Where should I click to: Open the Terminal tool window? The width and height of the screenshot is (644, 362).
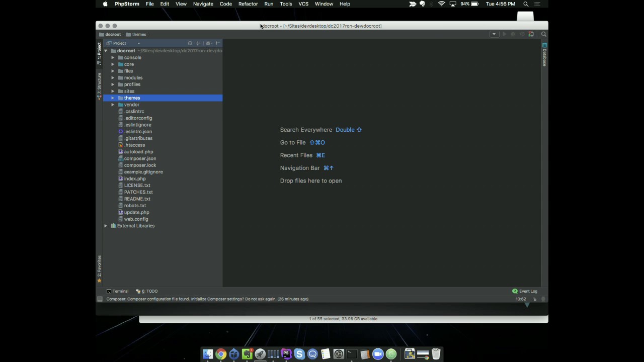pyautogui.click(x=117, y=291)
